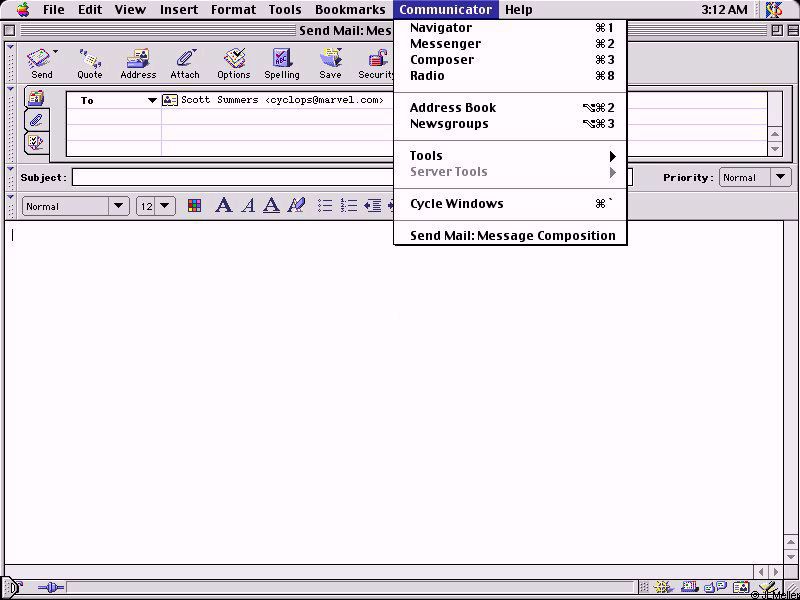
Task: Open the Bookmarks menu
Action: [350, 9]
